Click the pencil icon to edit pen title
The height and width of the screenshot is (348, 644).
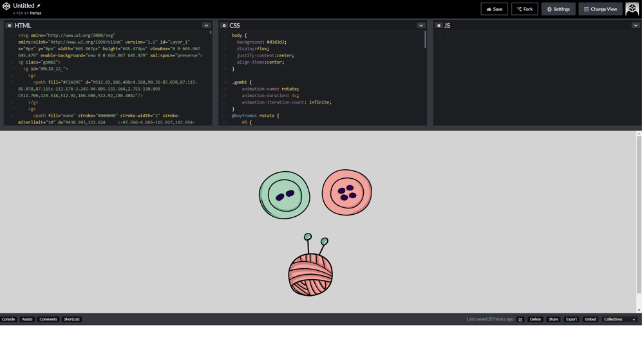point(39,6)
